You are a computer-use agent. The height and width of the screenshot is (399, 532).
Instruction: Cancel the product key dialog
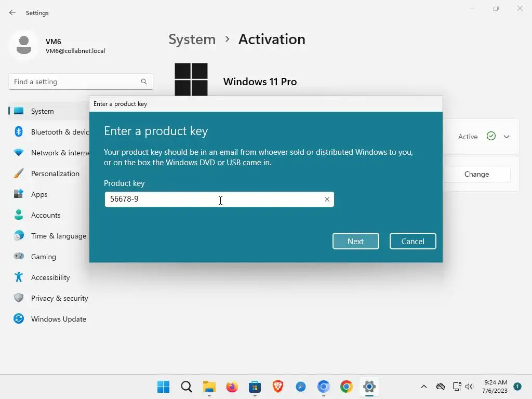413,241
